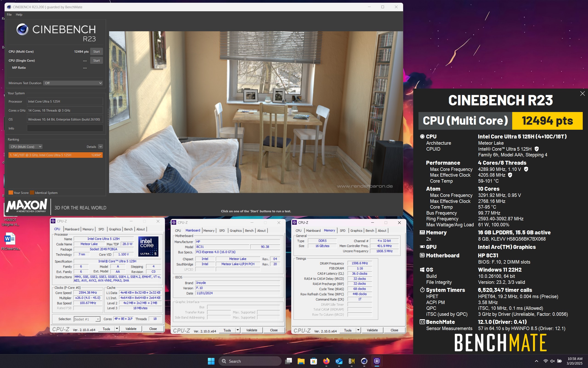Viewport: 588px width, 368px height.
Task: Click Validate in Mainboard CPU-Z window
Action: pos(252,330)
